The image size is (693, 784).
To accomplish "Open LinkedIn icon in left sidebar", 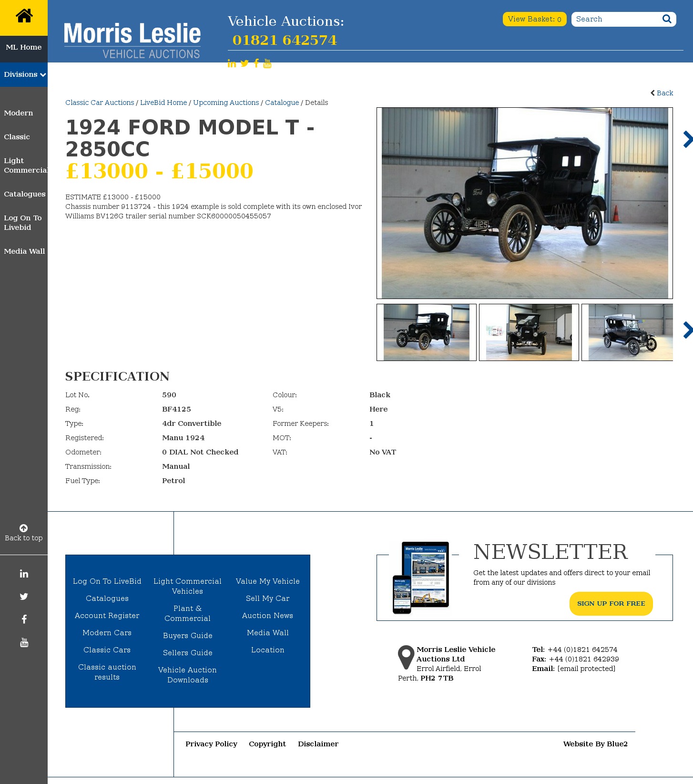I will pyautogui.click(x=24, y=574).
